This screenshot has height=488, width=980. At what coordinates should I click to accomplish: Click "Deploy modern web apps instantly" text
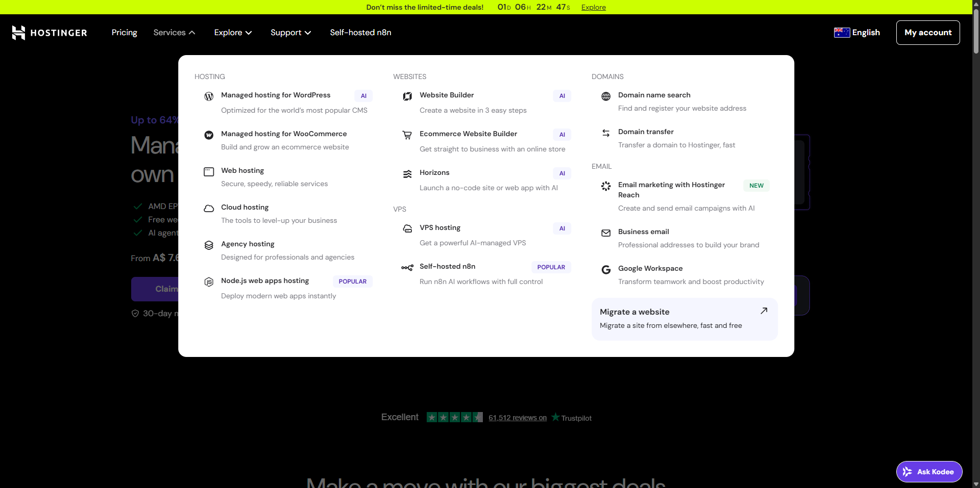pos(278,296)
